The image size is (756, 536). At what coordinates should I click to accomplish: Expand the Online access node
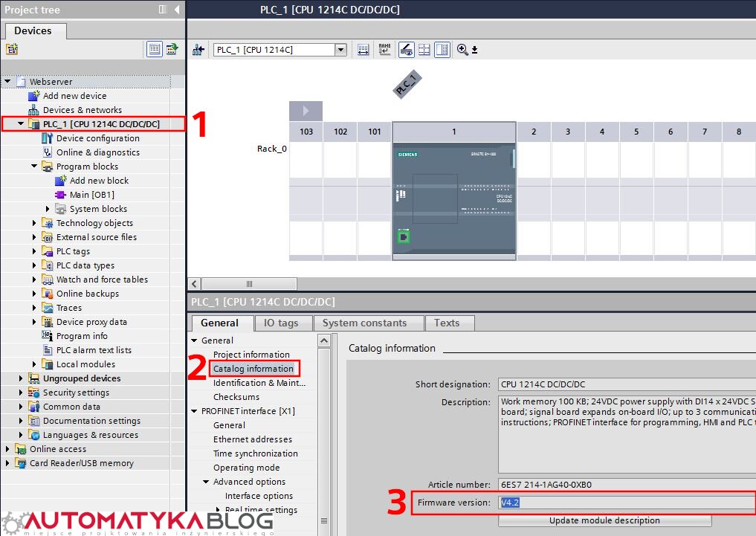coord(7,449)
